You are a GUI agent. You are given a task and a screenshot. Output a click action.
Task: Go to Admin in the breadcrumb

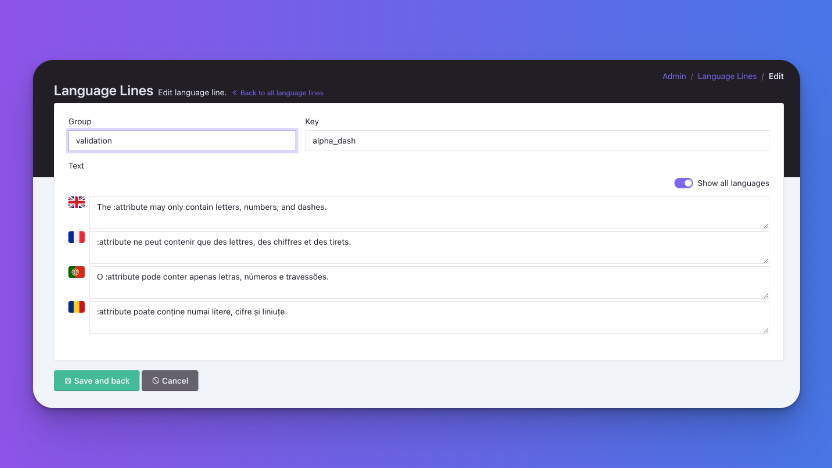click(x=674, y=76)
